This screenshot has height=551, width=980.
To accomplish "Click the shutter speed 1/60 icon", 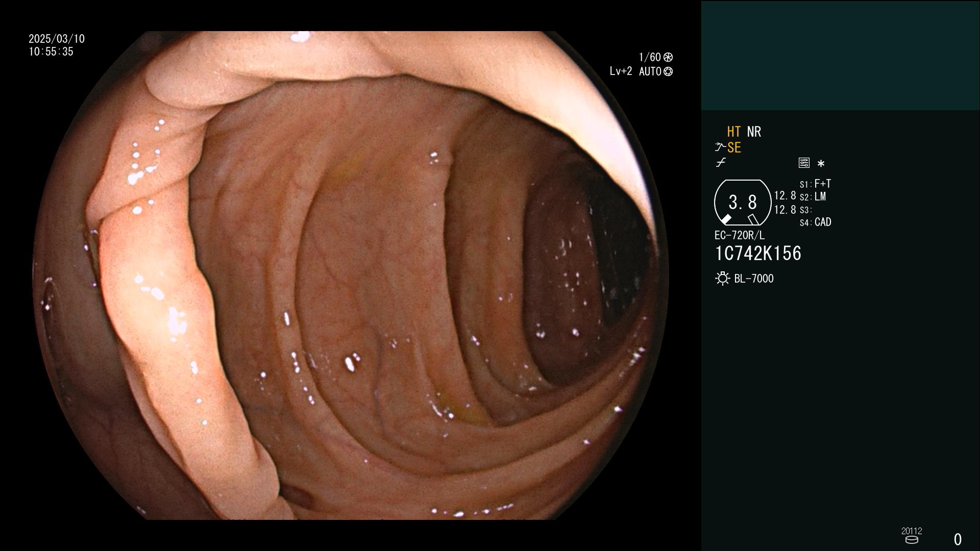I will coord(668,57).
